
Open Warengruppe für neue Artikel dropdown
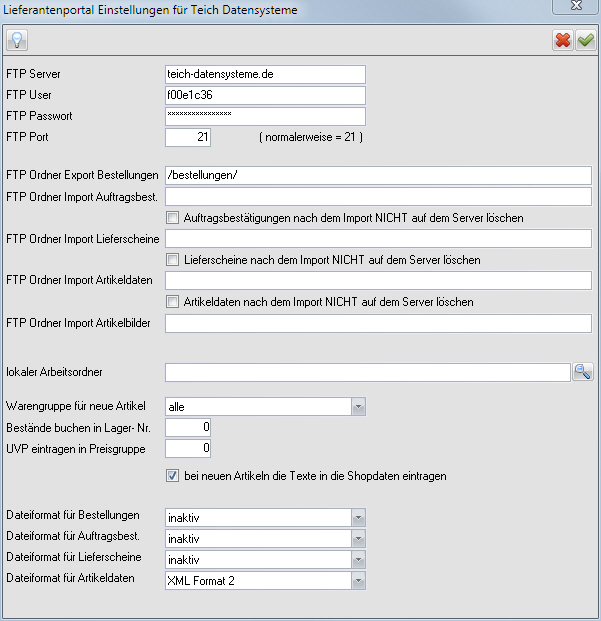pos(358,407)
